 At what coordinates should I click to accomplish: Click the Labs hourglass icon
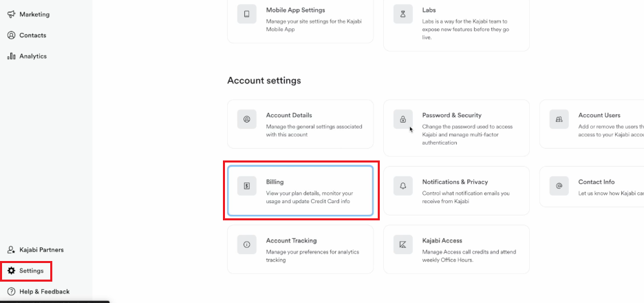pos(403,14)
